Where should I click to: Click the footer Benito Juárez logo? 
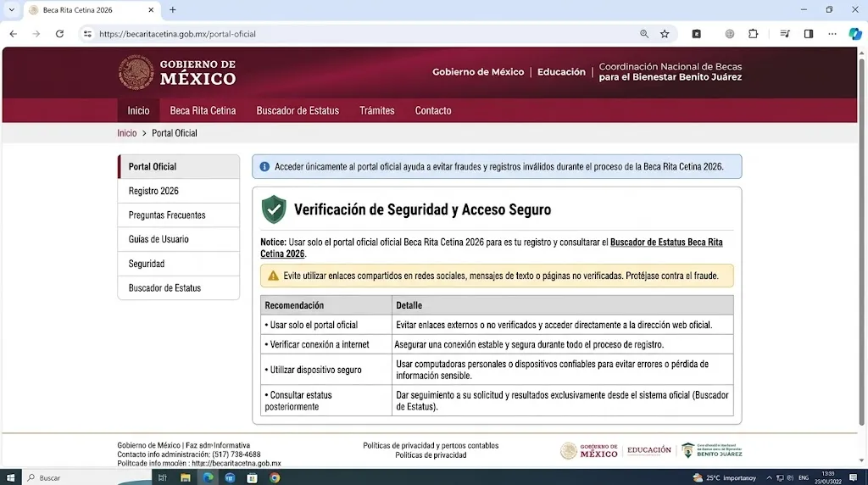(x=712, y=450)
